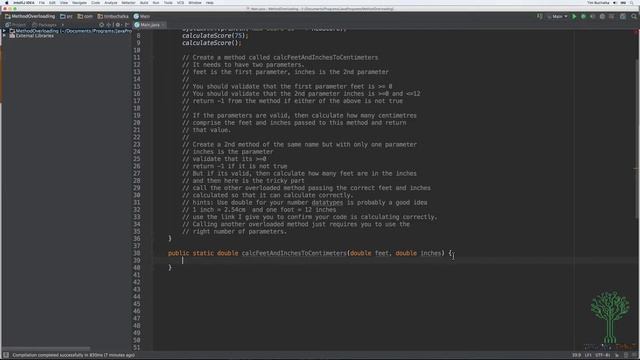Open the Edit menu
The height and width of the screenshot is (360, 640).
click(x=52, y=2)
